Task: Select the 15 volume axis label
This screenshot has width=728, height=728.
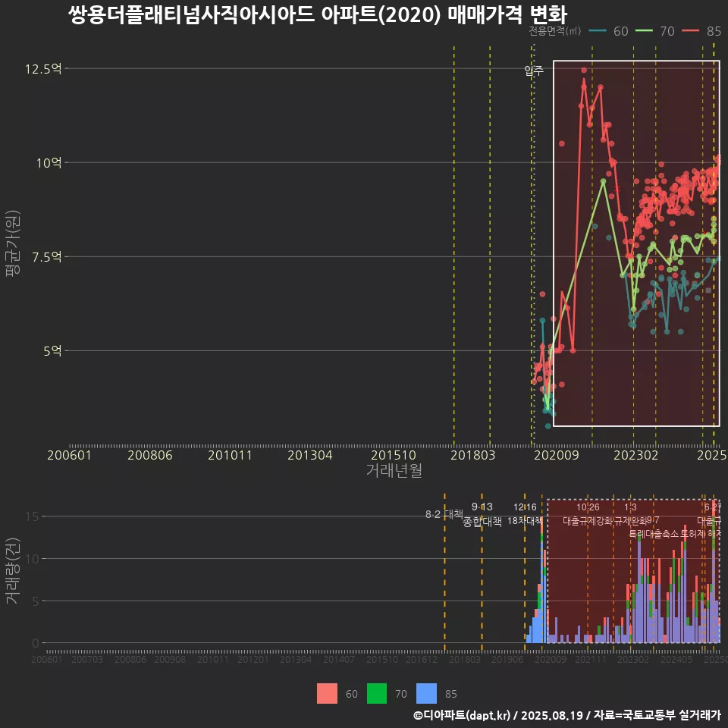Action: pos(32,516)
